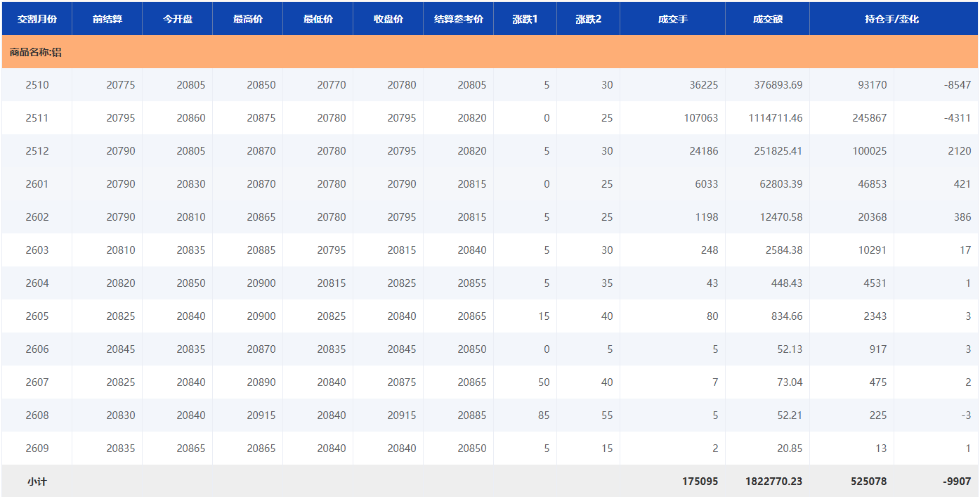Click the 持仓手/变化 column header
Viewport: 980px width, 497px height.
tap(892, 19)
